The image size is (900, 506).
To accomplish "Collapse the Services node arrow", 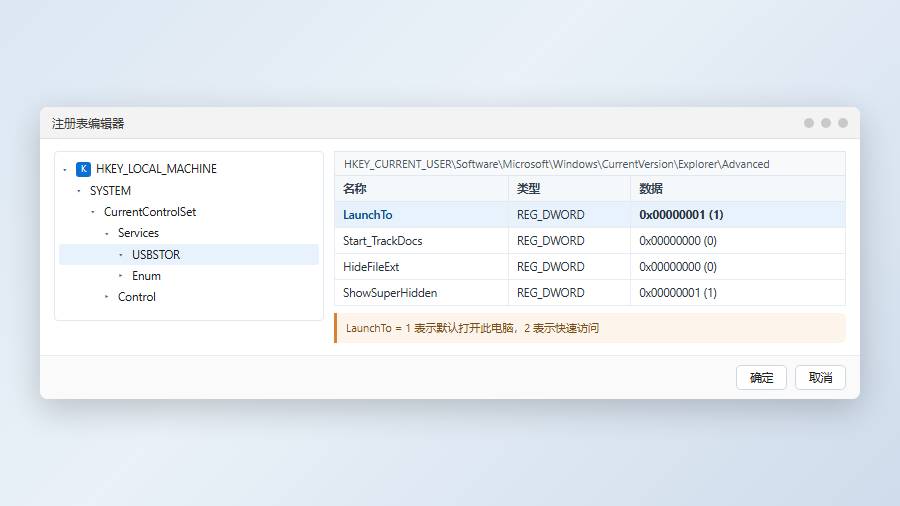I will coord(107,233).
